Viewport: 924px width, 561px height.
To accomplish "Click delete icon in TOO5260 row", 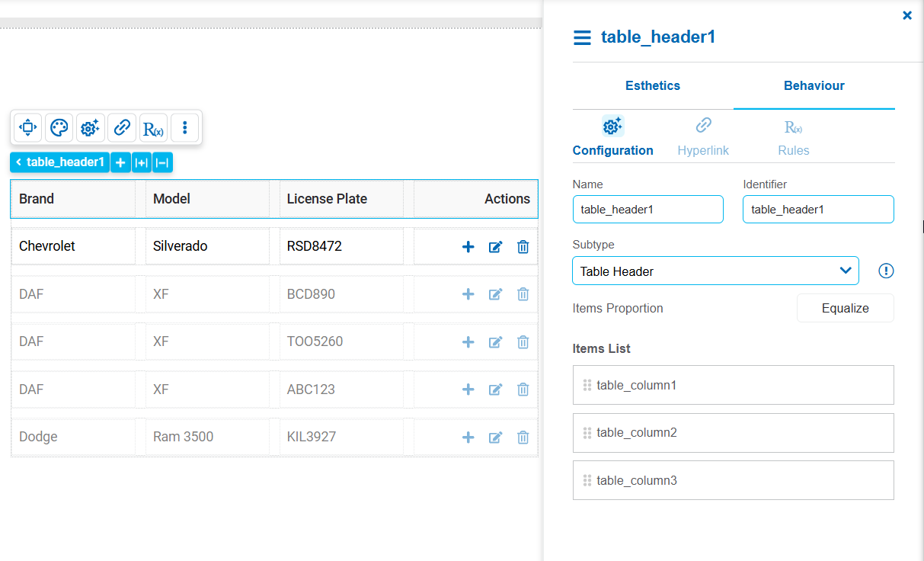I will pyautogui.click(x=523, y=341).
